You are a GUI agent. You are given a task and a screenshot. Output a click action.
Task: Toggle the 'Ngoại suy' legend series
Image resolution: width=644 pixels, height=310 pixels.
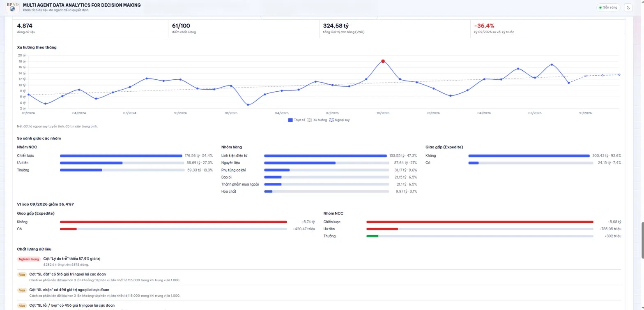point(339,120)
